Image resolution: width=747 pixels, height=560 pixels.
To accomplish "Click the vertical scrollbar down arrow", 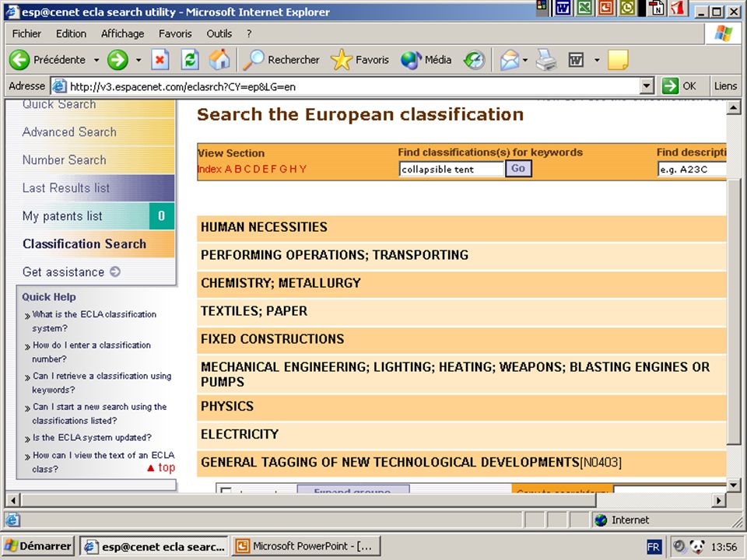I will click(x=733, y=485).
